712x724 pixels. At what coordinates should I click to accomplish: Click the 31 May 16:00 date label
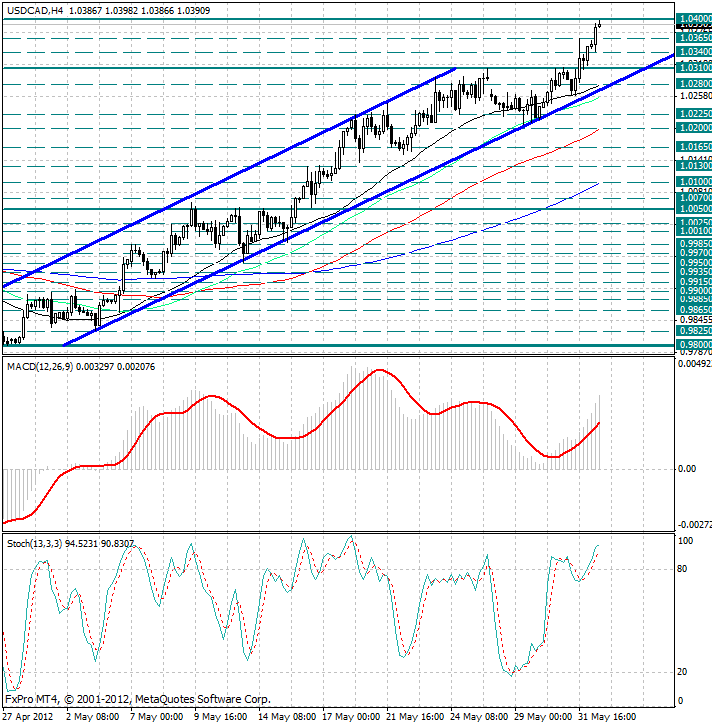point(607,717)
